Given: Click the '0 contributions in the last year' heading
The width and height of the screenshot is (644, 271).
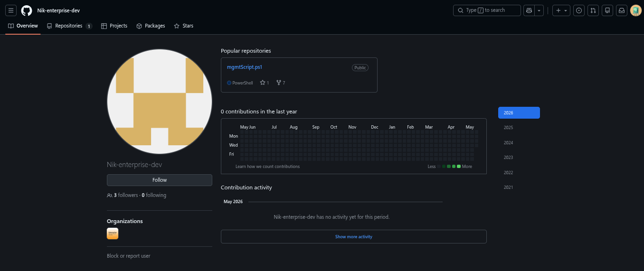Looking at the screenshot, I should (259, 112).
